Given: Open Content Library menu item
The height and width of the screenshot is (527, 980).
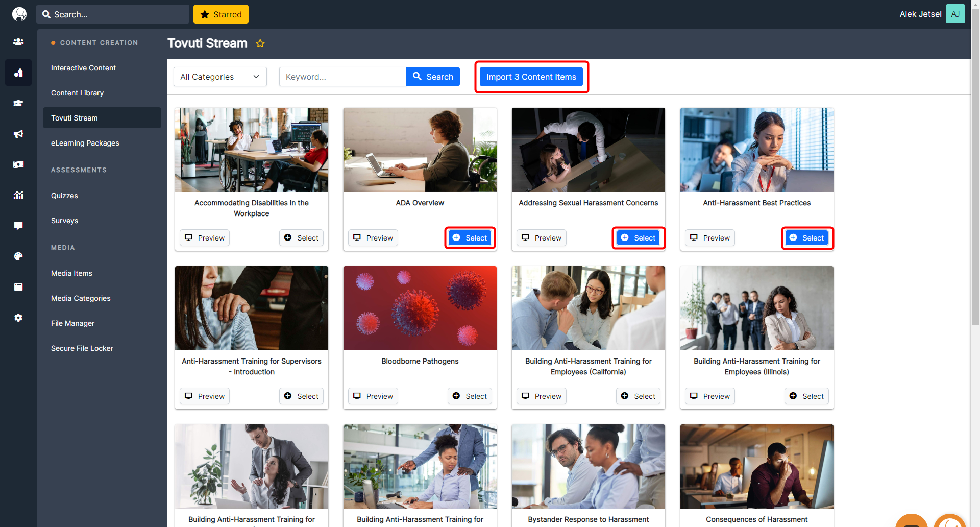Looking at the screenshot, I should (x=77, y=93).
